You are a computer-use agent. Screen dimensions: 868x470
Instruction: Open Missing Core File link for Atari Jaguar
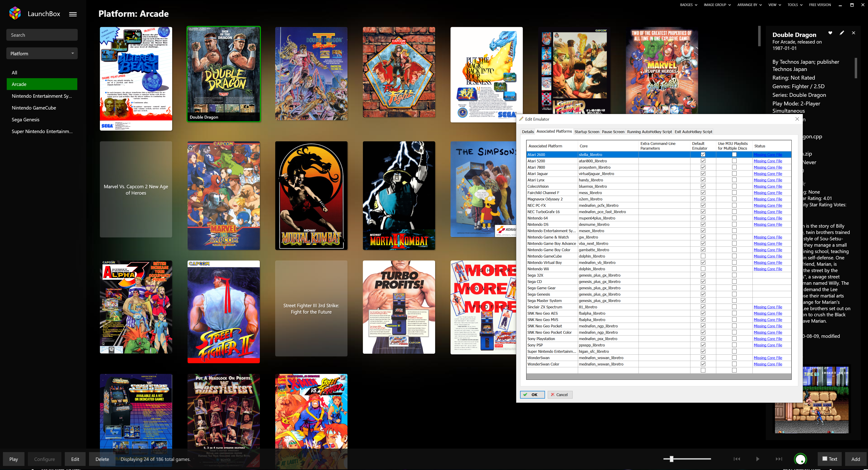tap(768, 174)
